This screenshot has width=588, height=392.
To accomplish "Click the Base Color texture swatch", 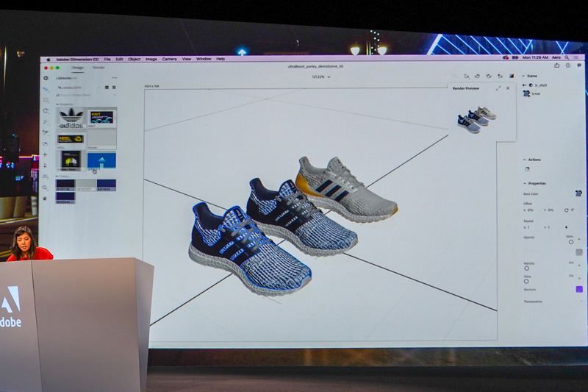I will 578,193.
